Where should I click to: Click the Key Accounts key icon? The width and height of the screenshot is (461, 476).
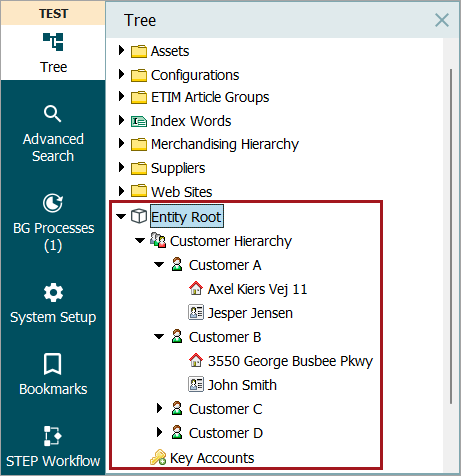(158, 458)
